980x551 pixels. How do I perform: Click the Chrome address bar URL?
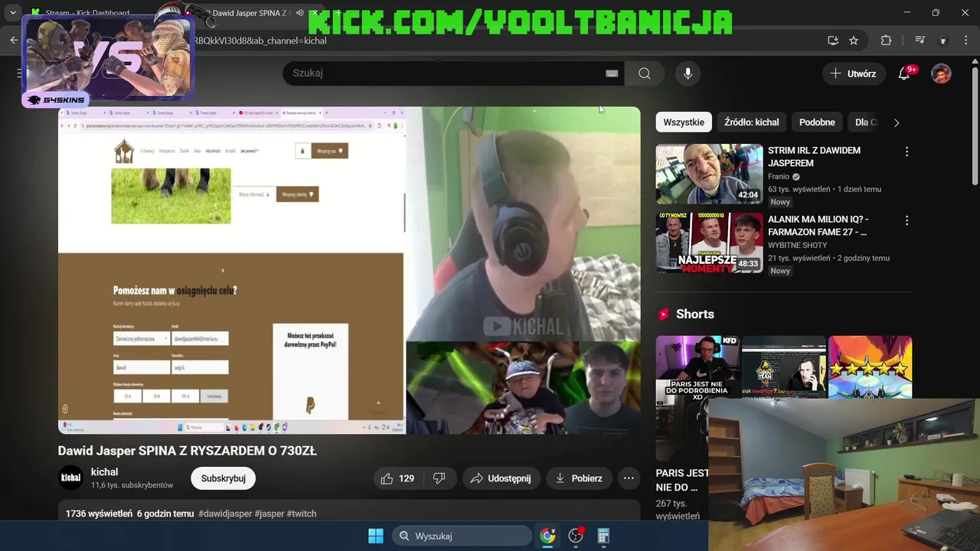[260, 41]
